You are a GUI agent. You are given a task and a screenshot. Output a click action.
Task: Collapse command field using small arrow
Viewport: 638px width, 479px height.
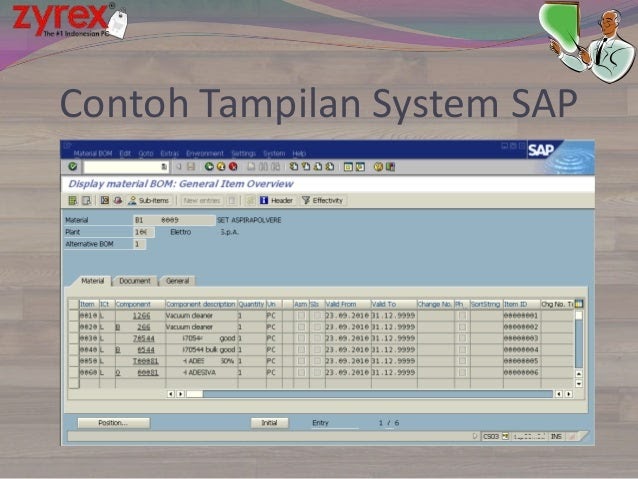tap(178, 166)
